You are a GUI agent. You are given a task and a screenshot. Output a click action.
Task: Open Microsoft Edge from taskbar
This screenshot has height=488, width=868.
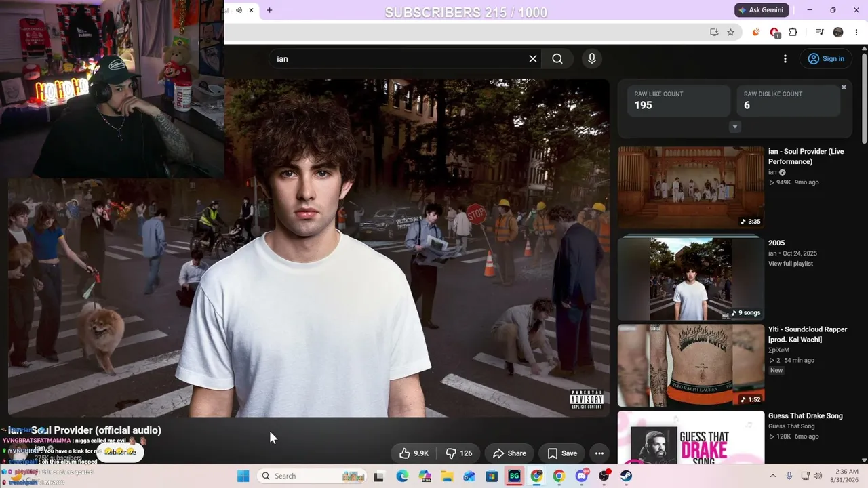[x=402, y=476]
